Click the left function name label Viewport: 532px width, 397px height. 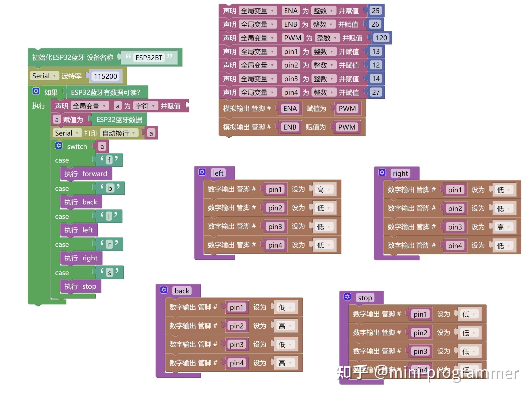(218, 173)
